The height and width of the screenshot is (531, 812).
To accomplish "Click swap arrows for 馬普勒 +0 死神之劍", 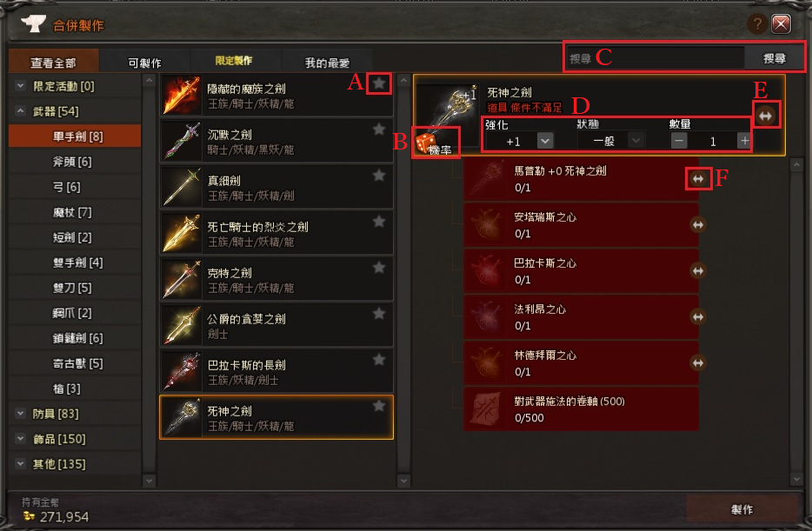I will pyautogui.click(x=698, y=179).
